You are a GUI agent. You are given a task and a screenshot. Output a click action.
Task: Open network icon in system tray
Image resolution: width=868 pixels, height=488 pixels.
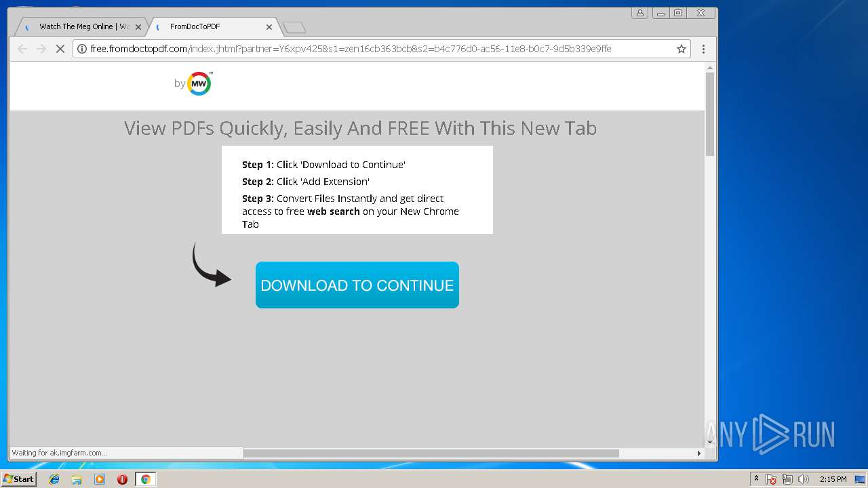coord(787,479)
